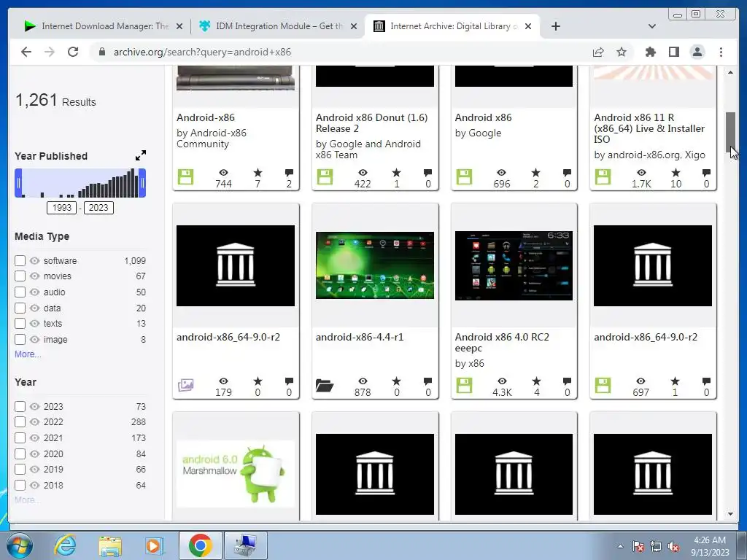Screen dimensions: 747x560
Task: Click reviews bubble on Android-x86 Community card
Action: [289, 172]
